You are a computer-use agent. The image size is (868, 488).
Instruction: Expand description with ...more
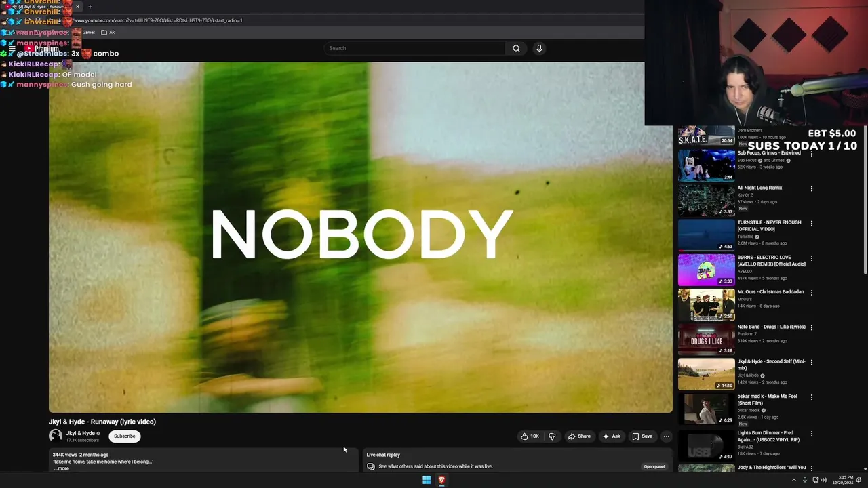click(x=61, y=468)
